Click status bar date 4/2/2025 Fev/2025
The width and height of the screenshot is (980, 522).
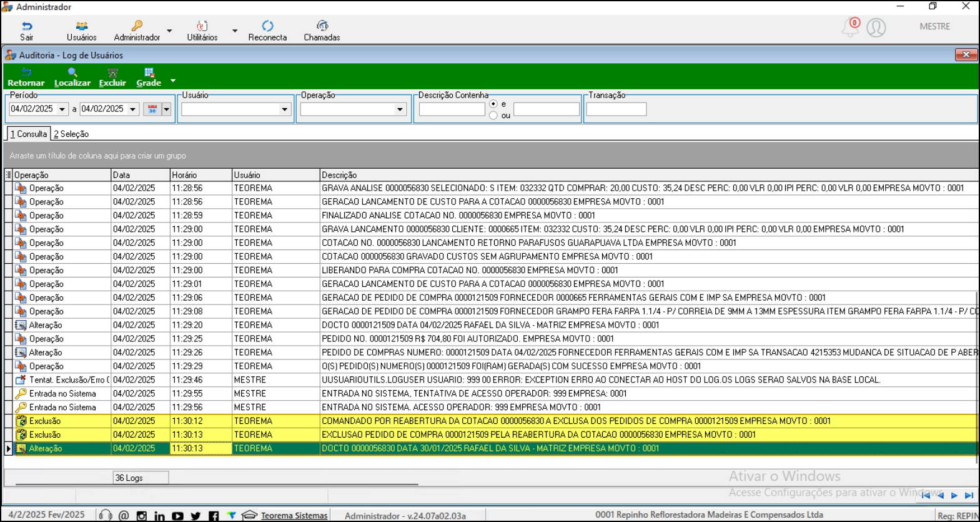click(47, 514)
